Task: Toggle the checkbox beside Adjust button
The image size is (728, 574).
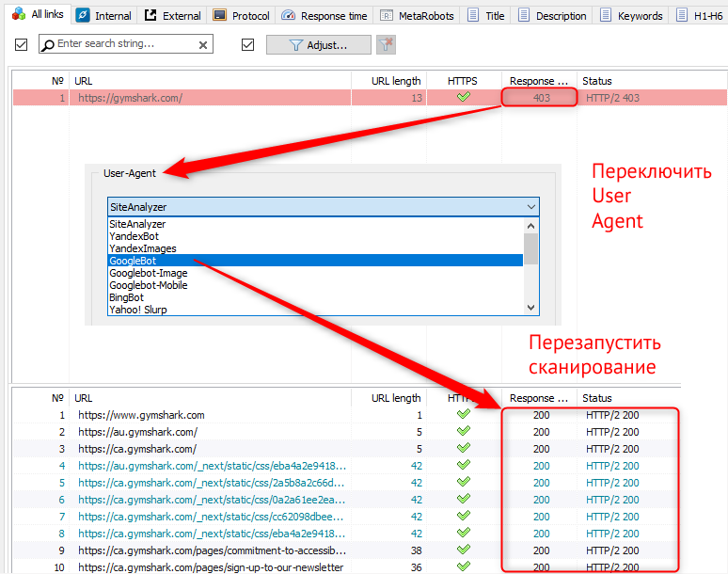Action: 248,44
